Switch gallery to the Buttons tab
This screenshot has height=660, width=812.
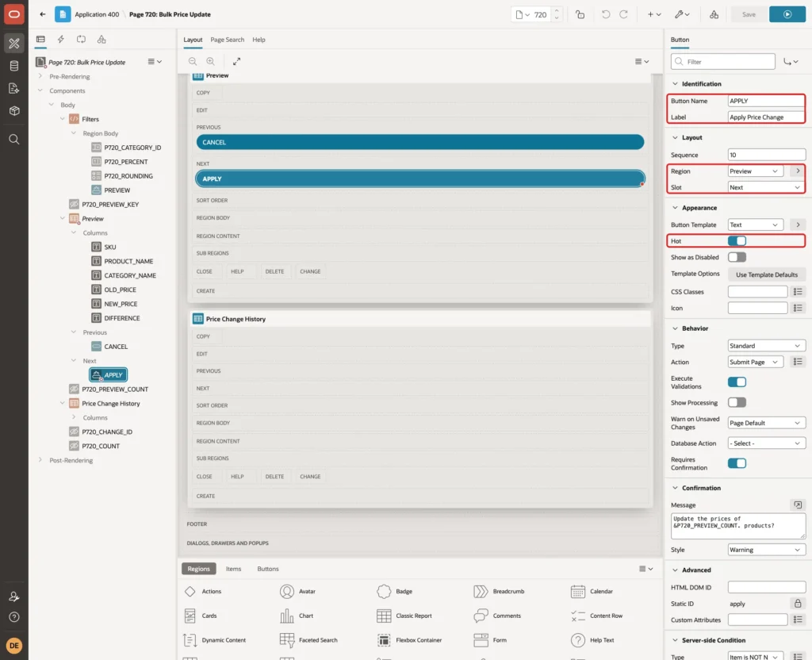tap(268, 569)
